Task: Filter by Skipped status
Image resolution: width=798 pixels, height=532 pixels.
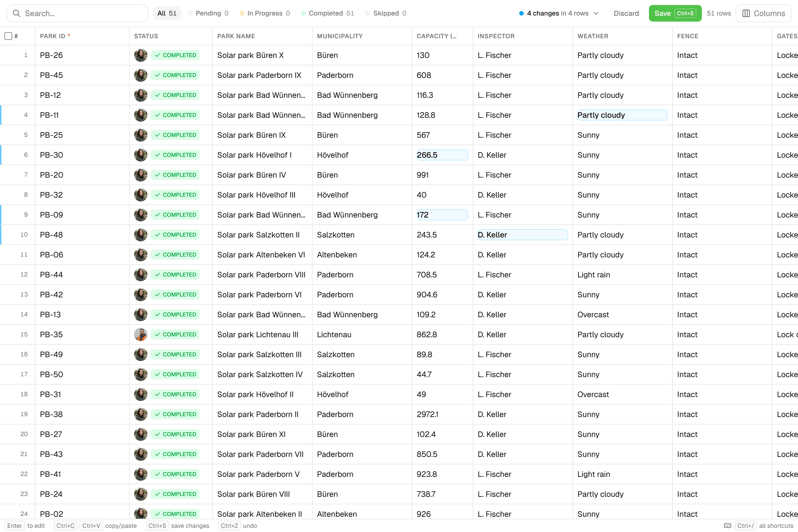Action: pyautogui.click(x=386, y=13)
